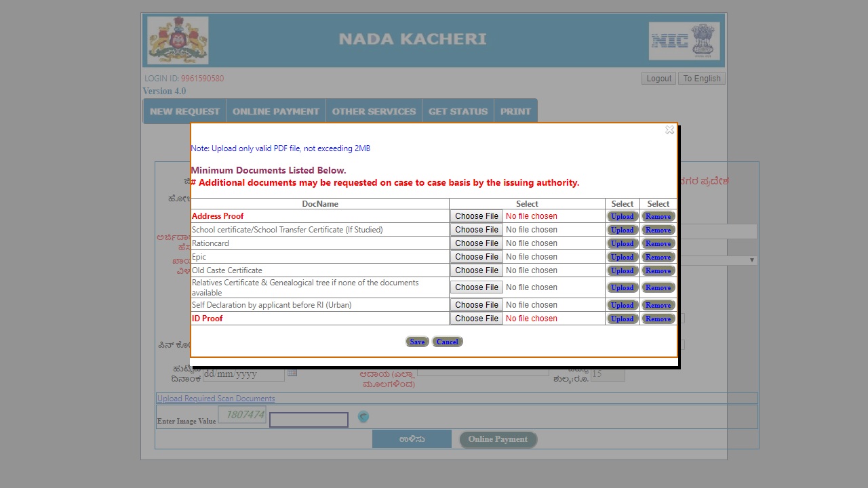The width and height of the screenshot is (868, 488).
Task: Refresh the captcha image value
Action: pos(363,416)
